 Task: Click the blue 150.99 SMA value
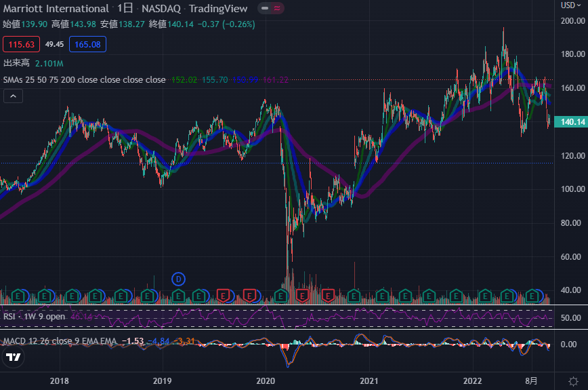pyautogui.click(x=245, y=79)
